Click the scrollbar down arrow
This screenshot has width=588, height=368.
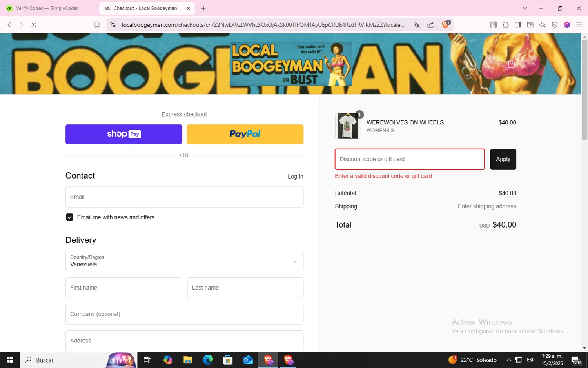coord(584,348)
